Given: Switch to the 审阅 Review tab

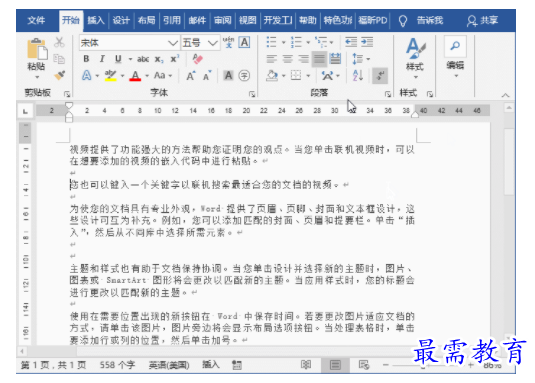Looking at the screenshot, I should click(222, 20).
